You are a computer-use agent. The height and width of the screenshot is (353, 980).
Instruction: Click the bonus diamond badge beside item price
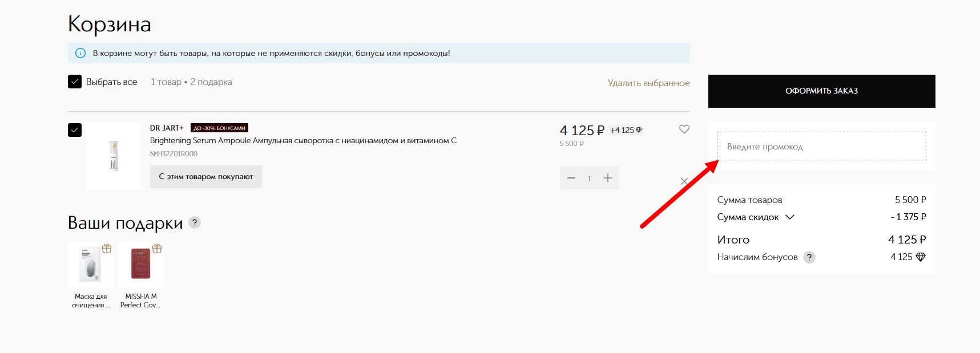tap(626, 130)
